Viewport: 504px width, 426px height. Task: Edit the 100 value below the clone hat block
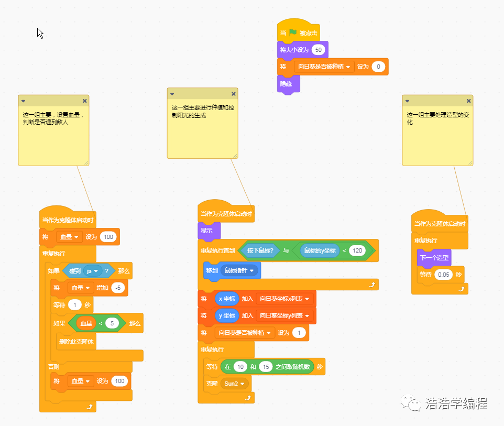point(108,237)
